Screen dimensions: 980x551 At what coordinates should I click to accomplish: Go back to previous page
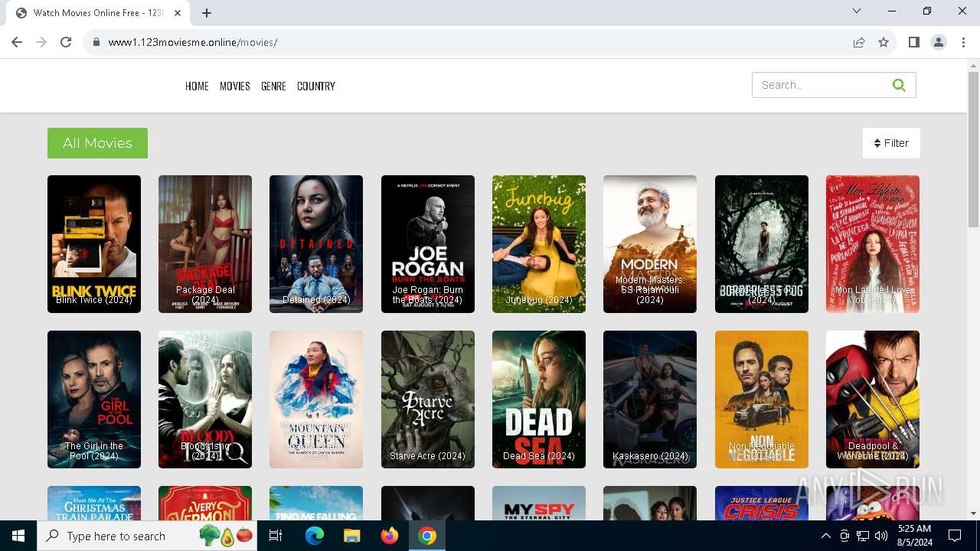[x=17, y=42]
